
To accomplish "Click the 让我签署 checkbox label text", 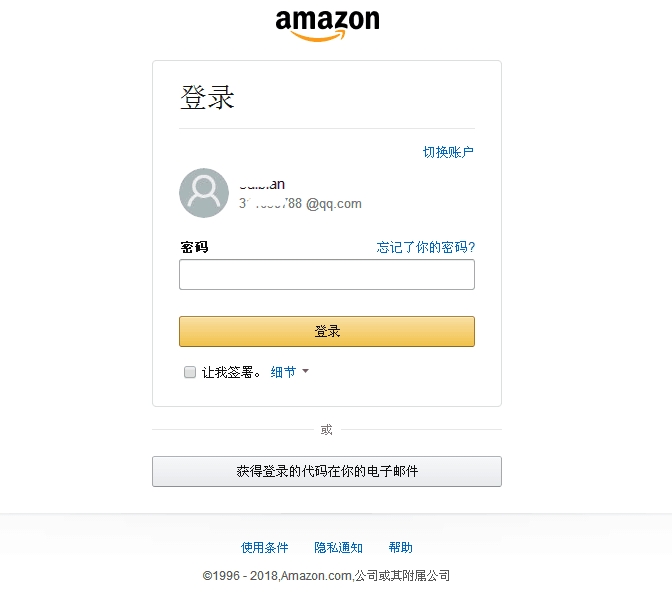I will coord(231,372).
